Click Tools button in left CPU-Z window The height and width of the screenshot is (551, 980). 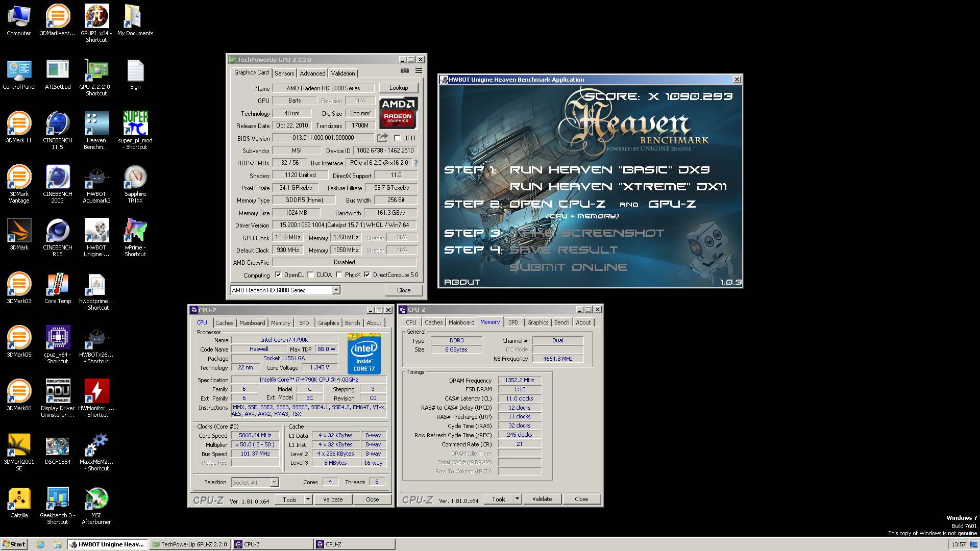click(289, 499)
